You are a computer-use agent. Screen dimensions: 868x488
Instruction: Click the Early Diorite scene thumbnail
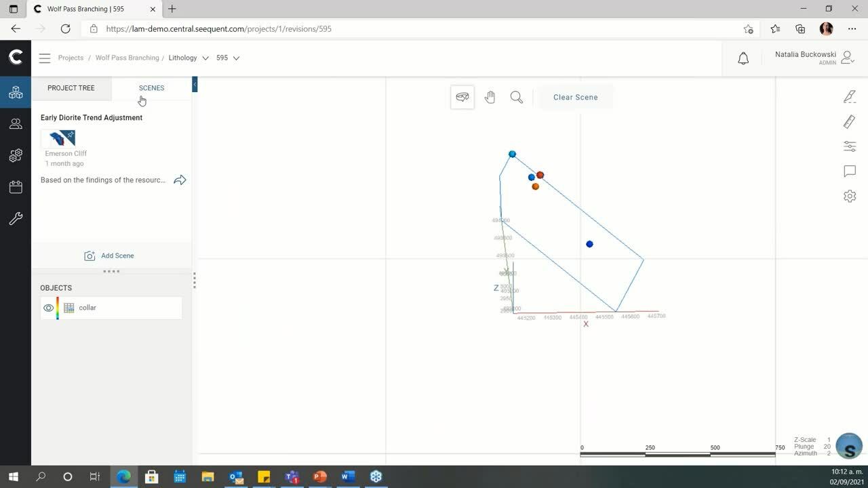click(x=58, y=138)
